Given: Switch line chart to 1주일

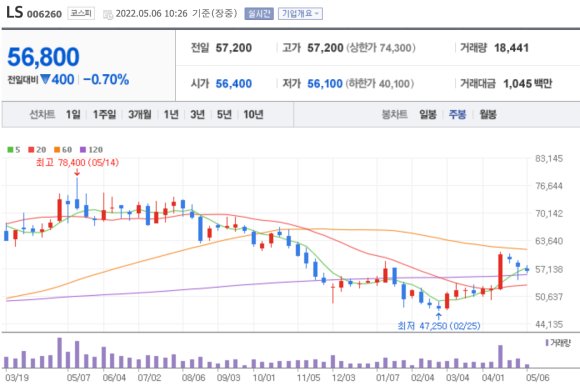Looking at the screenshot, I should click(x=104, y=115).
